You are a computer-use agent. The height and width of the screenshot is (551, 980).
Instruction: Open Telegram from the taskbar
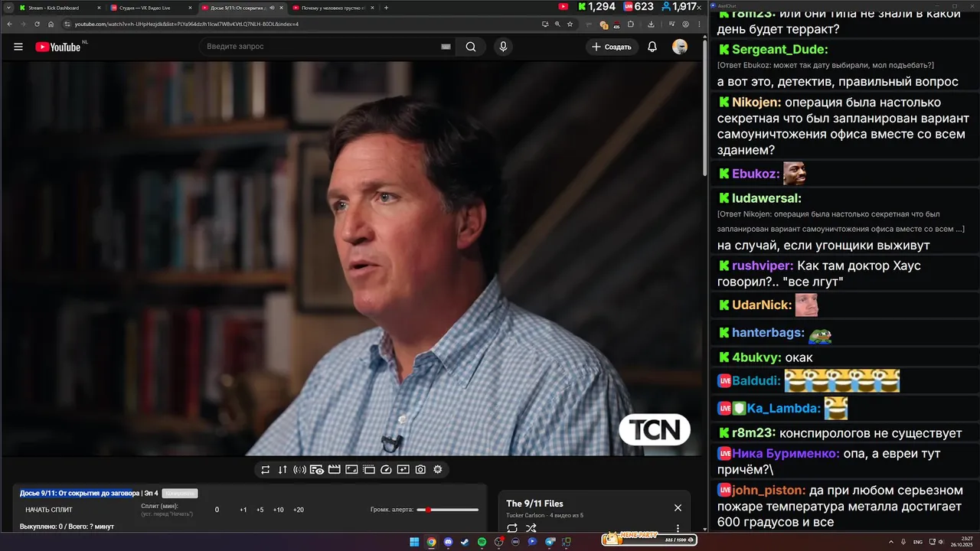pyautogui.click(x=550, y=542)
